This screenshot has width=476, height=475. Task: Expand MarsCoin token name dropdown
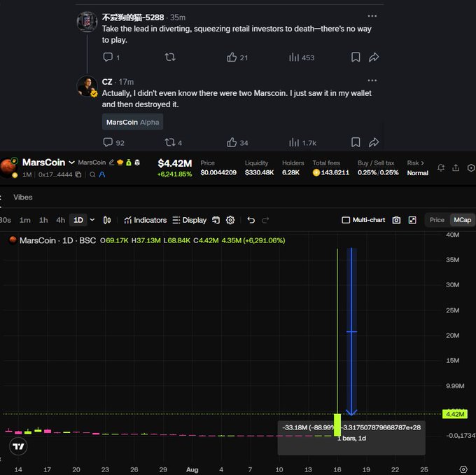71,163
